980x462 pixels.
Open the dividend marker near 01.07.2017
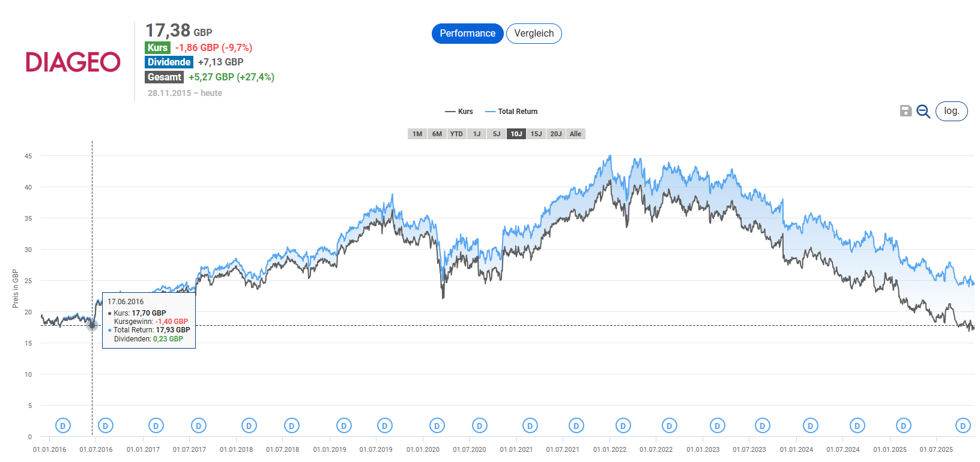click(199, 426)
